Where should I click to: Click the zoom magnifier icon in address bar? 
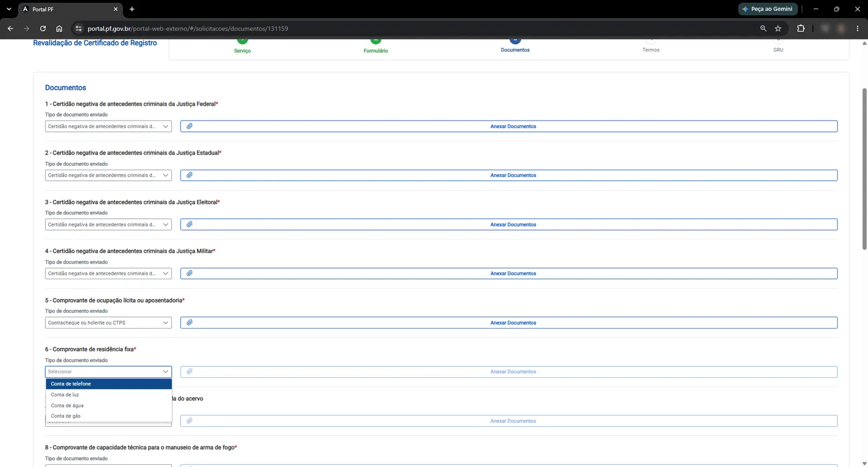click(763, 28)
